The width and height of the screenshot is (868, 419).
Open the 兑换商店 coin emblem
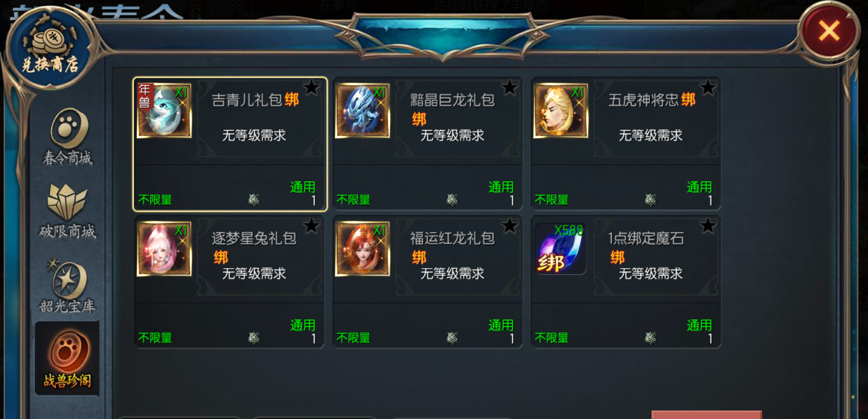click(50, 50)
